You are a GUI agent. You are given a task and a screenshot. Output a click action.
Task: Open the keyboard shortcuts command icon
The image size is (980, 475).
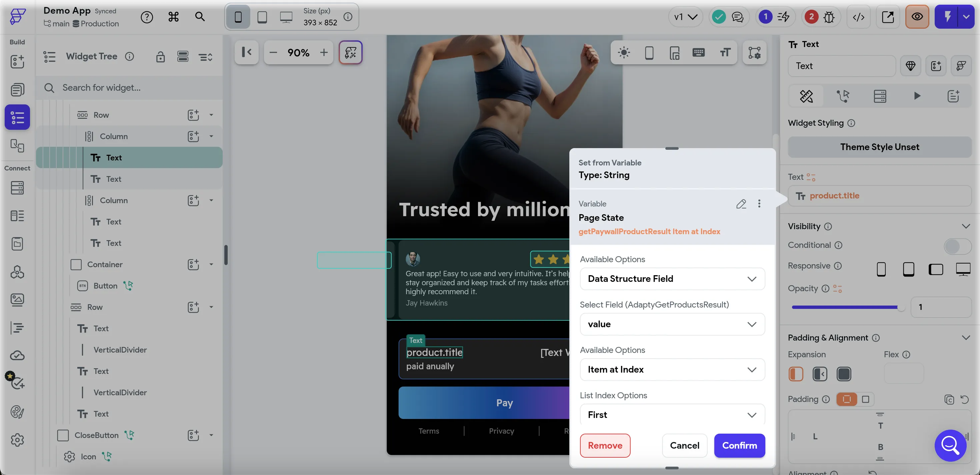173,17
